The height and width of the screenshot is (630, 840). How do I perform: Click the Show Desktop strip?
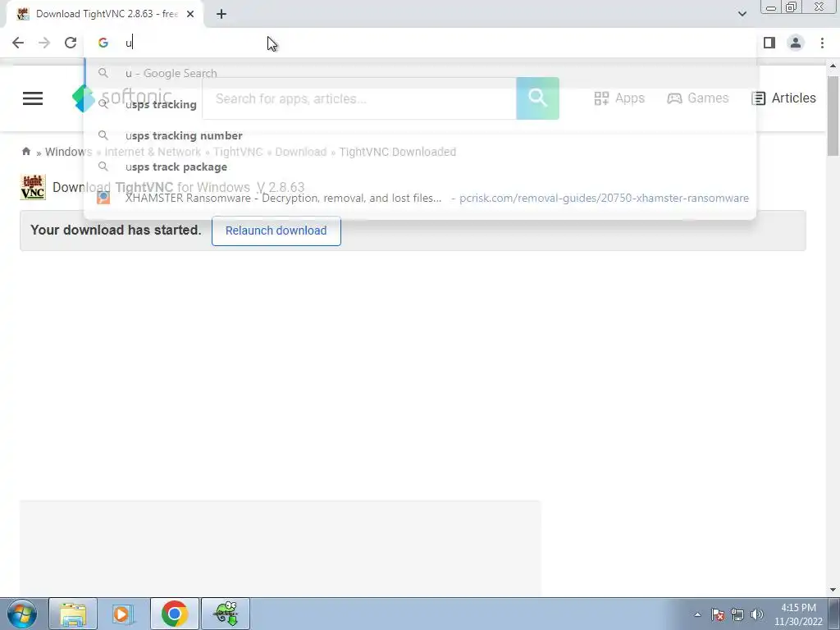tap(834, 614)
